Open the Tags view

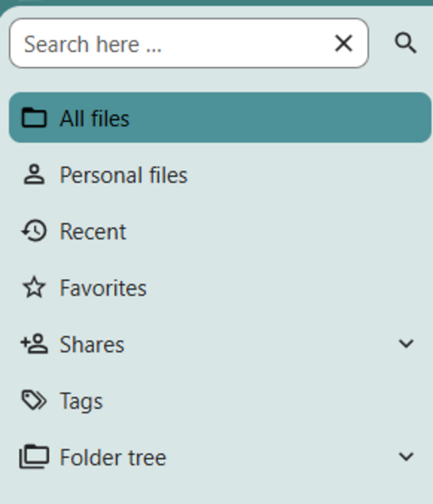click(x=81, y=401)
